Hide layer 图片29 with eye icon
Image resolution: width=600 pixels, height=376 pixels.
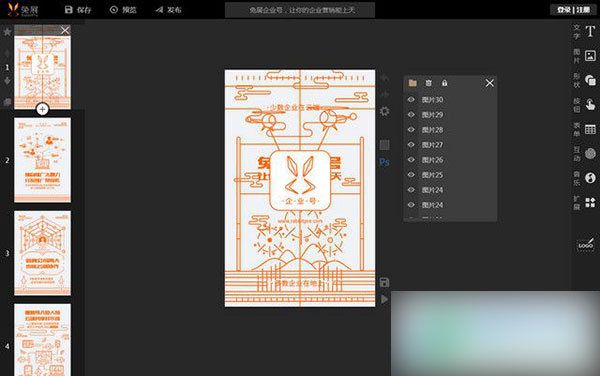[x=411, y=114]
